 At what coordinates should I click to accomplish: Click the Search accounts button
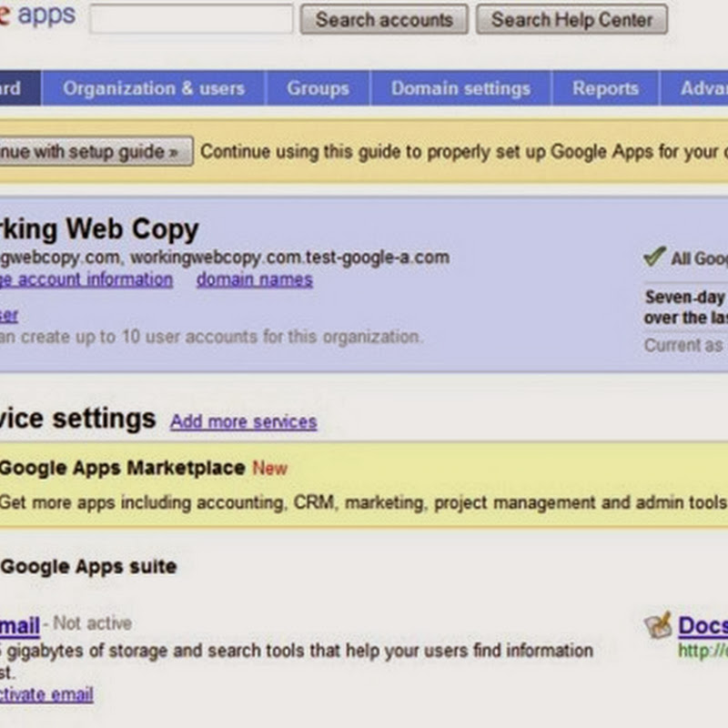[x=384, y=19]
